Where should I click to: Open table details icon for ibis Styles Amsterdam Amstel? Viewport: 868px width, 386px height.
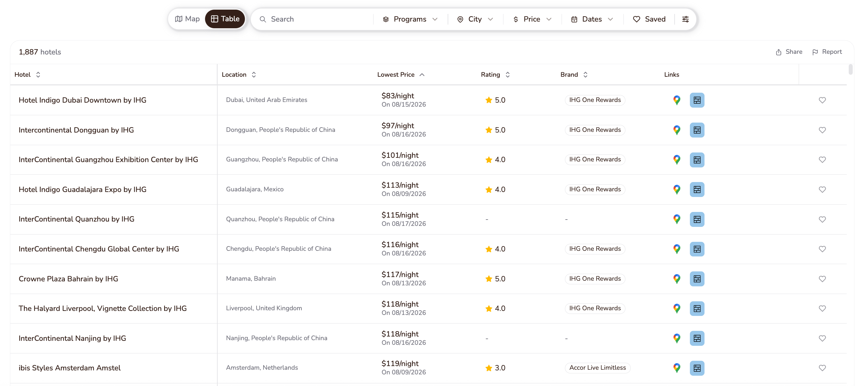tap(697, 368)
